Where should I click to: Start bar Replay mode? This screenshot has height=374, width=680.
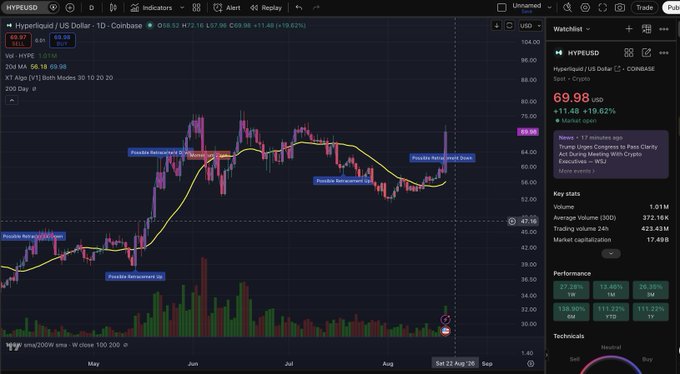(x=266, y=7)
